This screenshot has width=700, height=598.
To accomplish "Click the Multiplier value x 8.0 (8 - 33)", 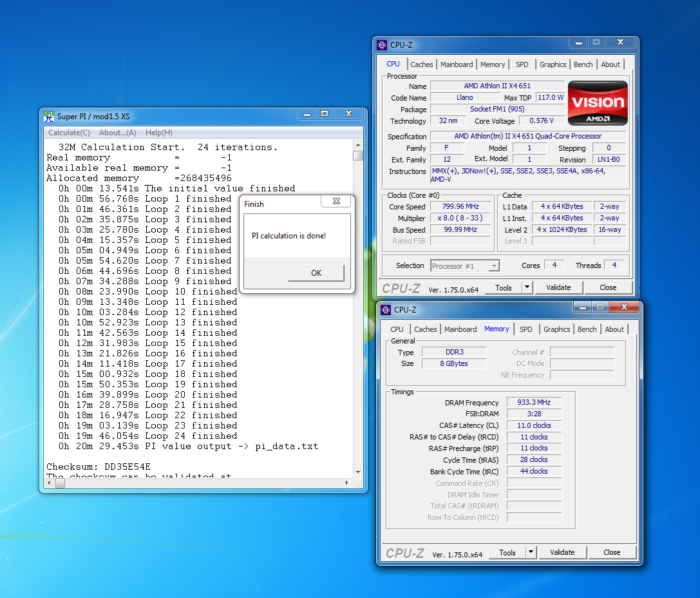I will pyautogui.click(x=460, y=218).
